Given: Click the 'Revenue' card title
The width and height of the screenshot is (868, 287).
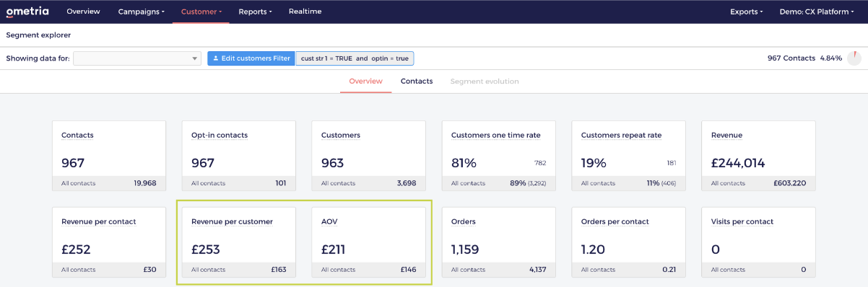Looking at the screenshot, I should click(x=726, y=135).
